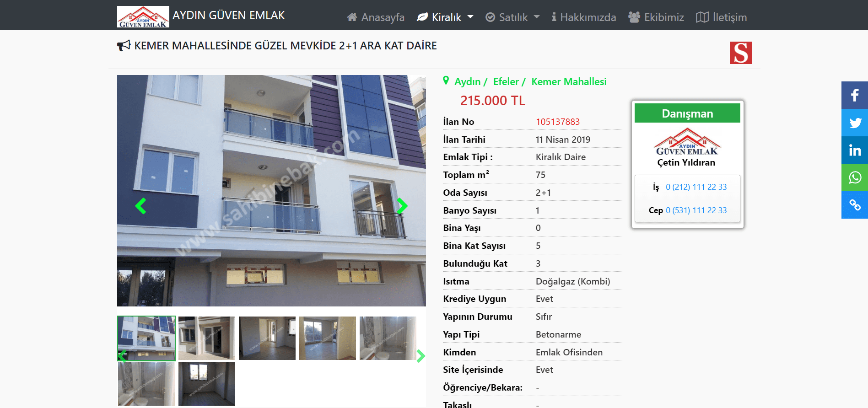The width and height of the screenshot is (868, 408).
Task: Select the bathroom thumbnail in second row
Action: click(146, 384)
